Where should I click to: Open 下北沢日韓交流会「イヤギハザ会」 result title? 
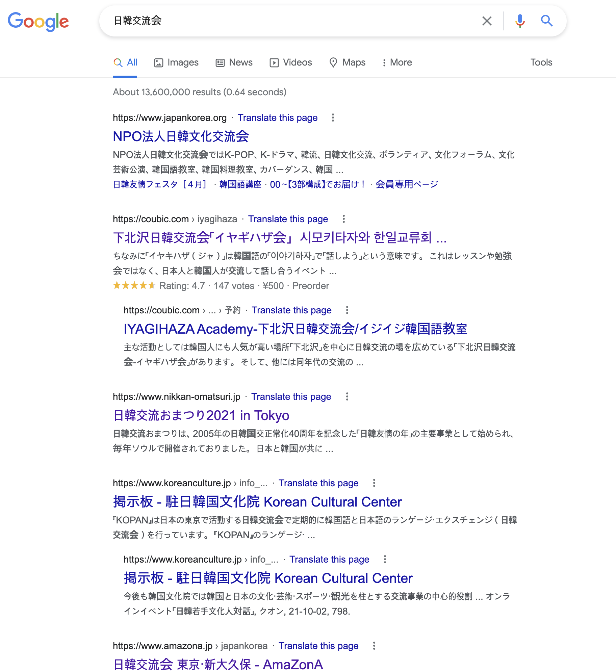(280, 238)
